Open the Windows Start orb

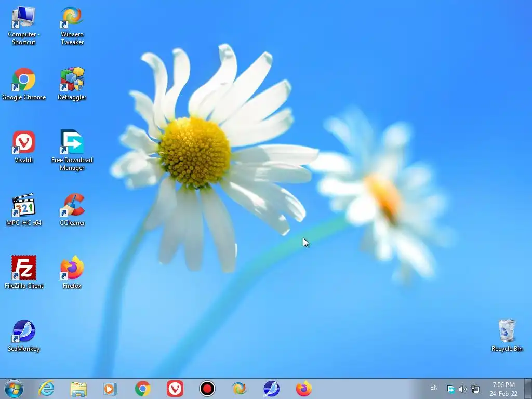(x=14, y=389)
